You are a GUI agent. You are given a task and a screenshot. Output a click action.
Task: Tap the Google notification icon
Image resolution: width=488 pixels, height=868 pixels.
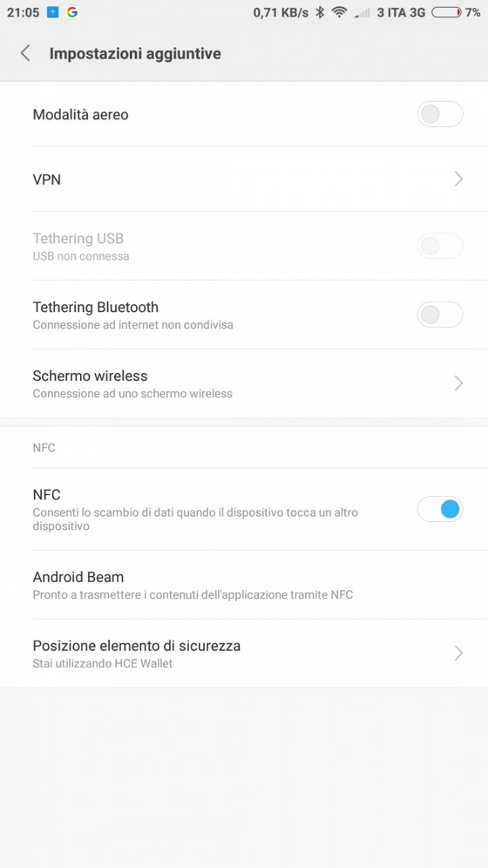(72, 12)
